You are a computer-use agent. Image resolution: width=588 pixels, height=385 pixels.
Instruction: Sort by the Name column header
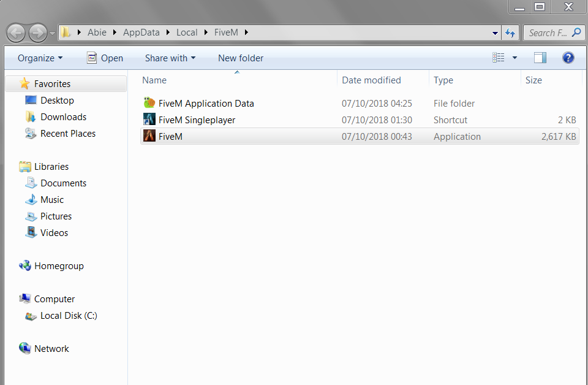click(238, 80)
